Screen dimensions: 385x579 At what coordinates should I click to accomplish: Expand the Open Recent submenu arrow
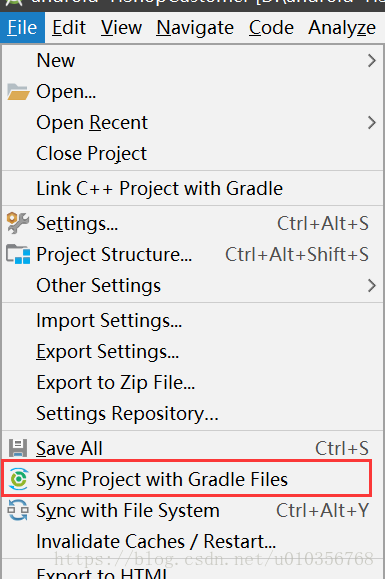tap(372, 123)
